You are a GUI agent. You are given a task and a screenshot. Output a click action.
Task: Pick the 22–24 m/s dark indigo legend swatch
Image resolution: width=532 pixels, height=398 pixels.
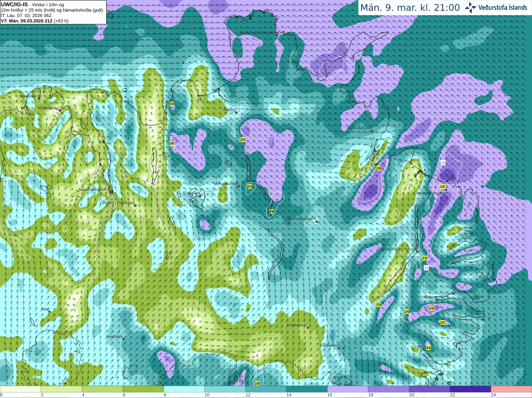pos(470,389)
